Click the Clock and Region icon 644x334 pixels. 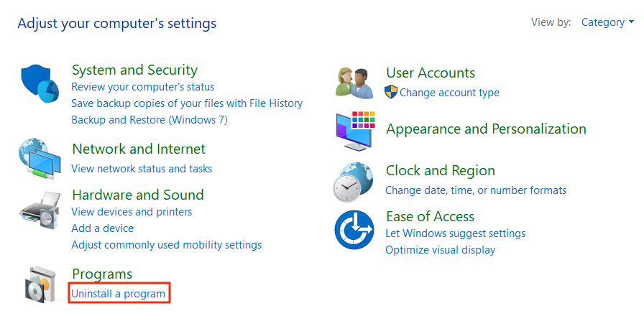[x=354, y=182]
